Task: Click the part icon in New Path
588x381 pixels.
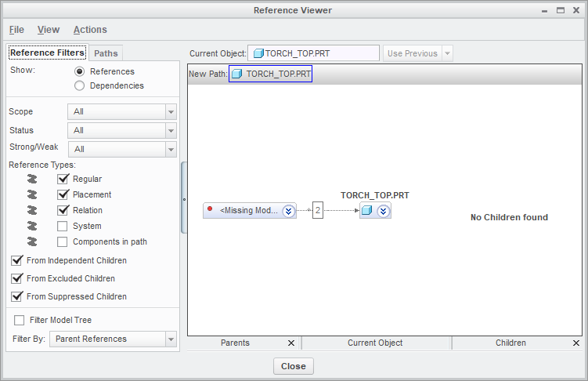Action: (236, 74)
